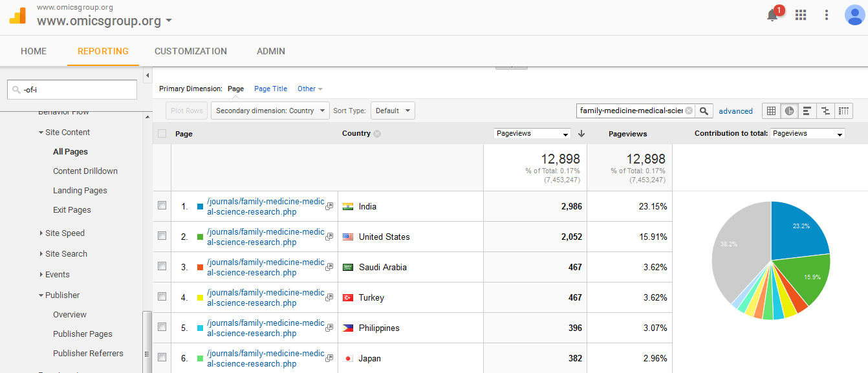Select Page Title primary dimension
868x373 pixels.
(x=270, y=89)
